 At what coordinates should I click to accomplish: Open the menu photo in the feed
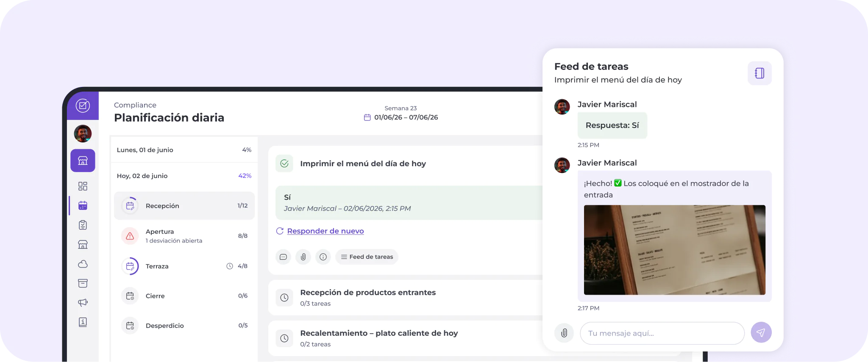click(674, 250)
